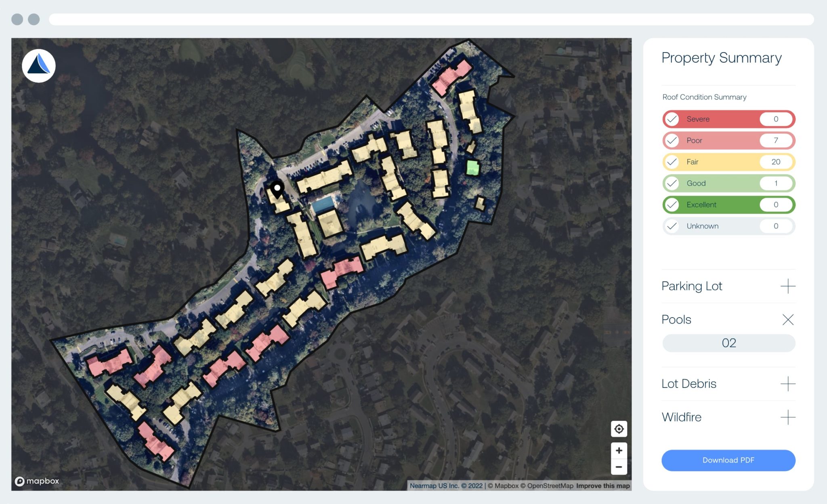Toggle the Unknown roof condition checkbox
827x504 pixels.
(x=672, y=226)
